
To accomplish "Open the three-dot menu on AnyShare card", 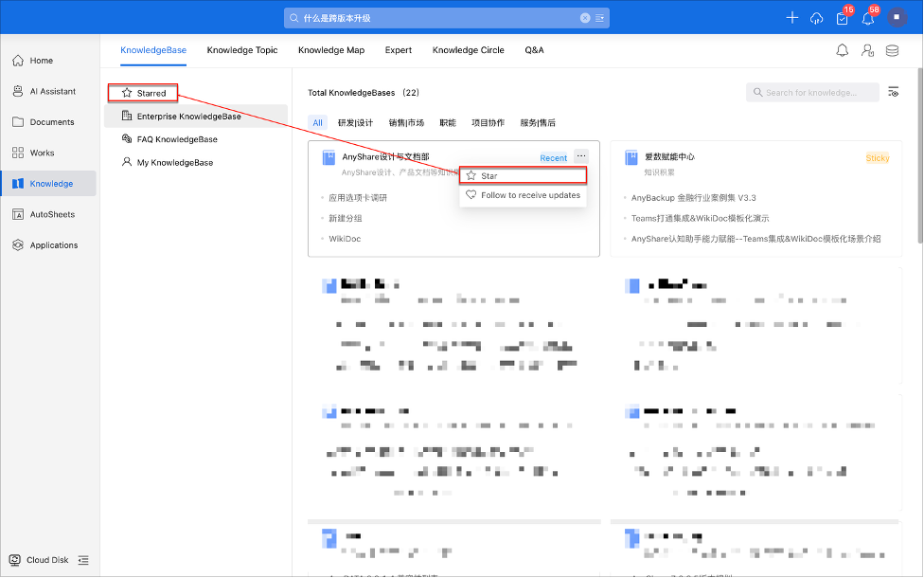I will pyautogui.click(x=581, y=156).
